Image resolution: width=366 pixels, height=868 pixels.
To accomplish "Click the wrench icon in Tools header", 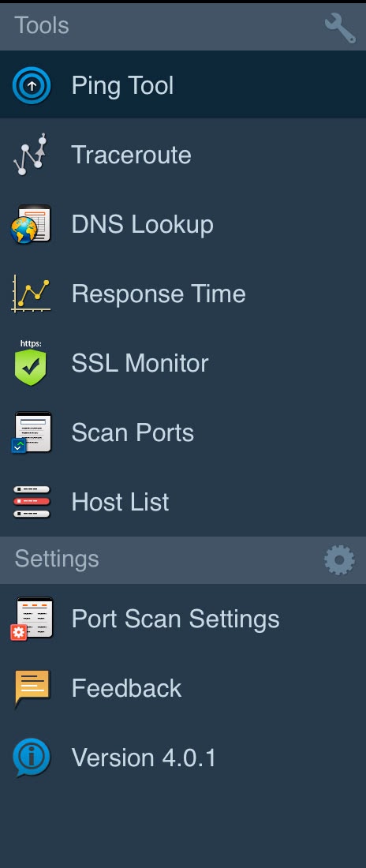I will pyautogui.click(x=340, y=28).
